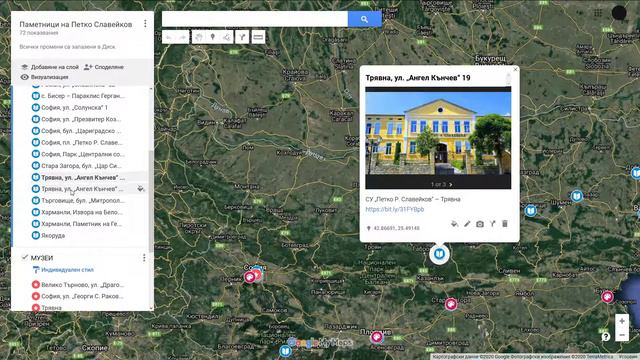Select the Measure distance ruler tool
This screenshot has height=360, width=640.
[x=258, y=37]
